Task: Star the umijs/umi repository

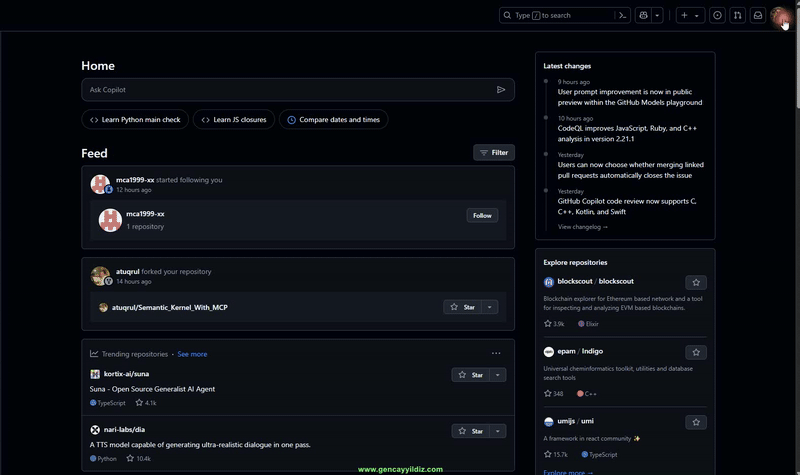Action: [696, 422]
